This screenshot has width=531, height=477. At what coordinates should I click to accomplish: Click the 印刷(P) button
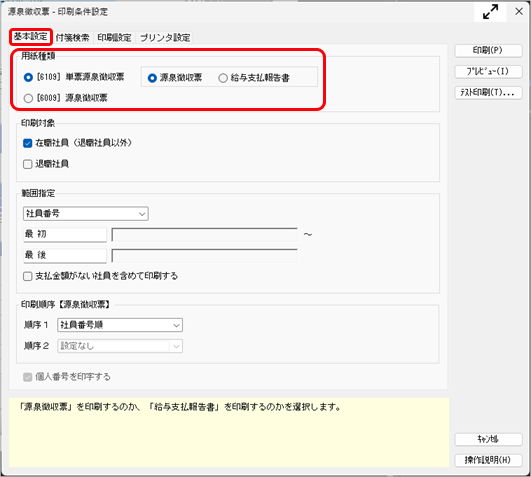click(488, 50)
